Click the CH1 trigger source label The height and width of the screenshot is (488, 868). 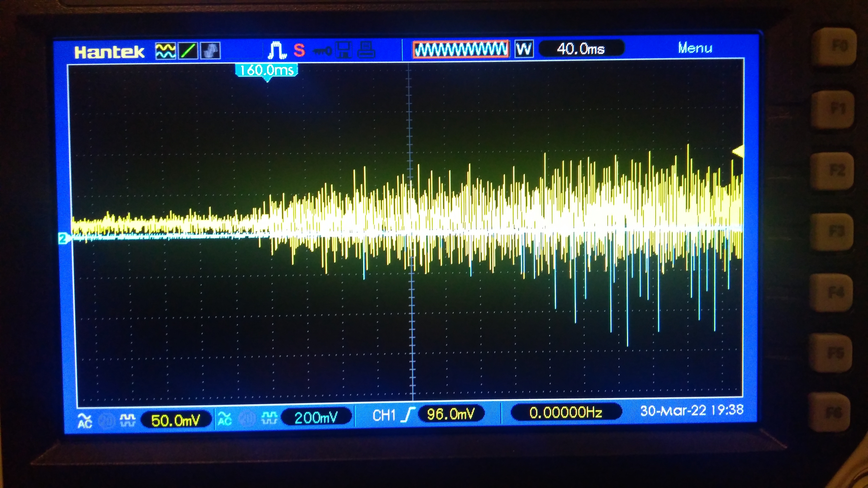(x=385, y=415)
